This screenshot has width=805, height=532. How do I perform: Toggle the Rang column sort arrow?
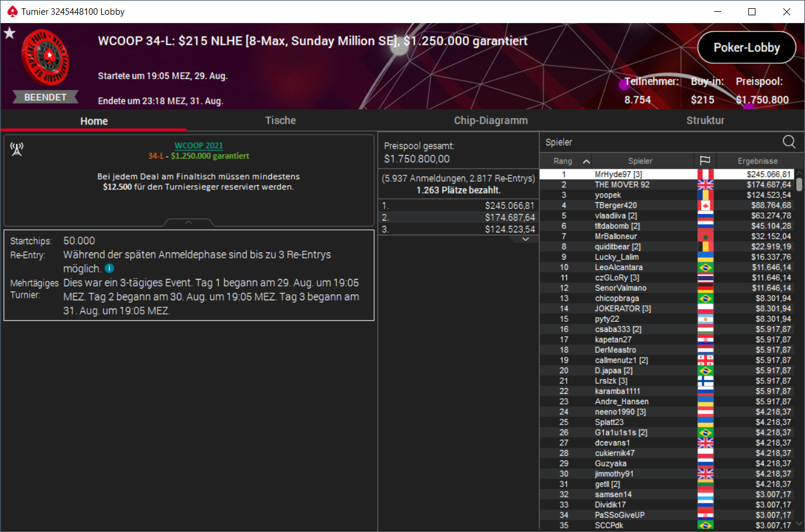(x=586, y=161)
